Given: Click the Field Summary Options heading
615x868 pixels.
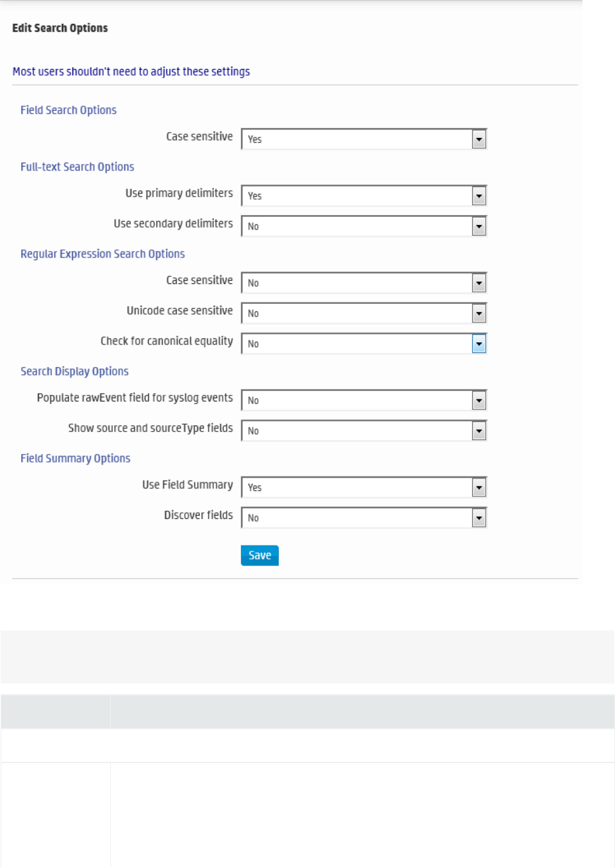Looking at the screenshot, I should click(x=75, y=458).
